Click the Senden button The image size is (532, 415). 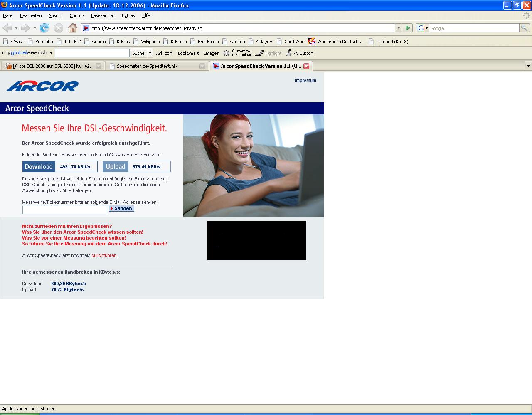(x=121, y=208)
